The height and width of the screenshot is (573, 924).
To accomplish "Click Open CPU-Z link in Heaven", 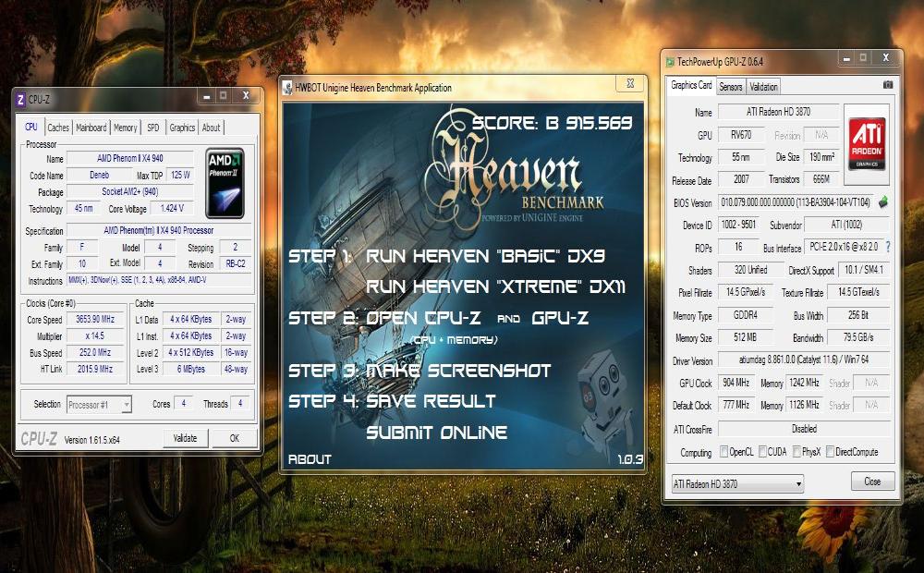I will point(423,318).
